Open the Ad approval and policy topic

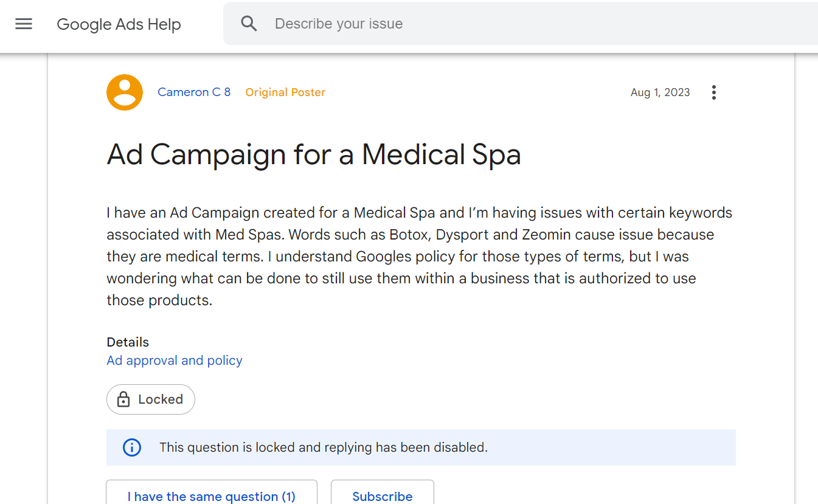coord(174,360)
